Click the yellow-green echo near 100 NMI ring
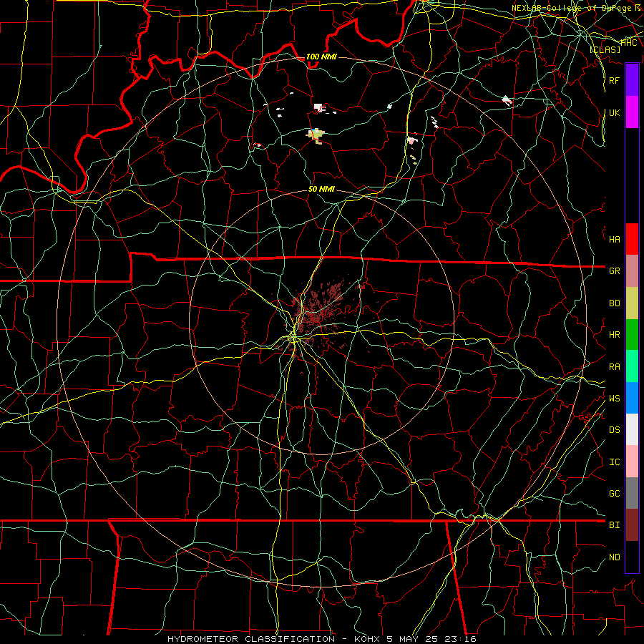Viewport: 644px width, 644px height. pyautogui.click(x=316, y=135)
